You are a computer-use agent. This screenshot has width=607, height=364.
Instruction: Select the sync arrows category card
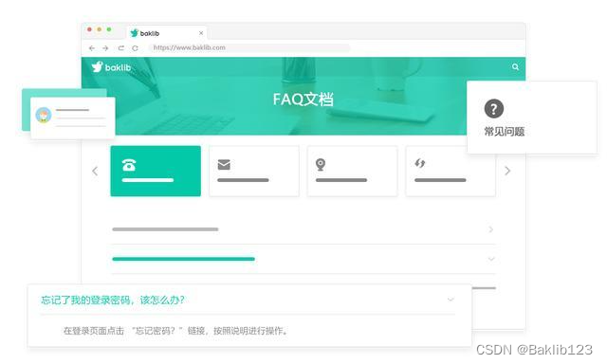tap(451, 171)
